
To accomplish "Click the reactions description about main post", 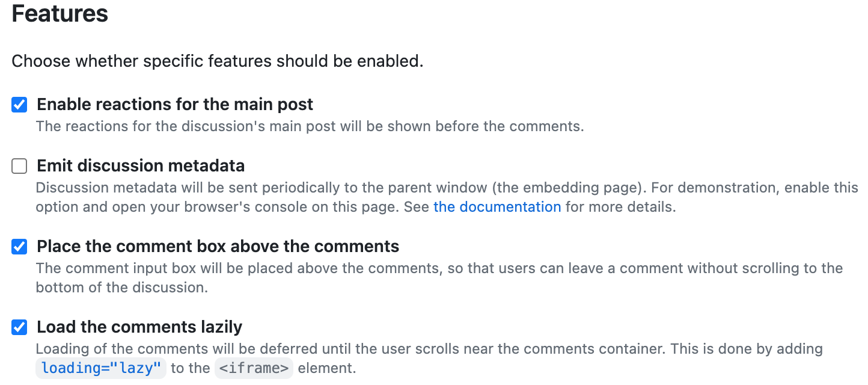I will coord(310,126).
